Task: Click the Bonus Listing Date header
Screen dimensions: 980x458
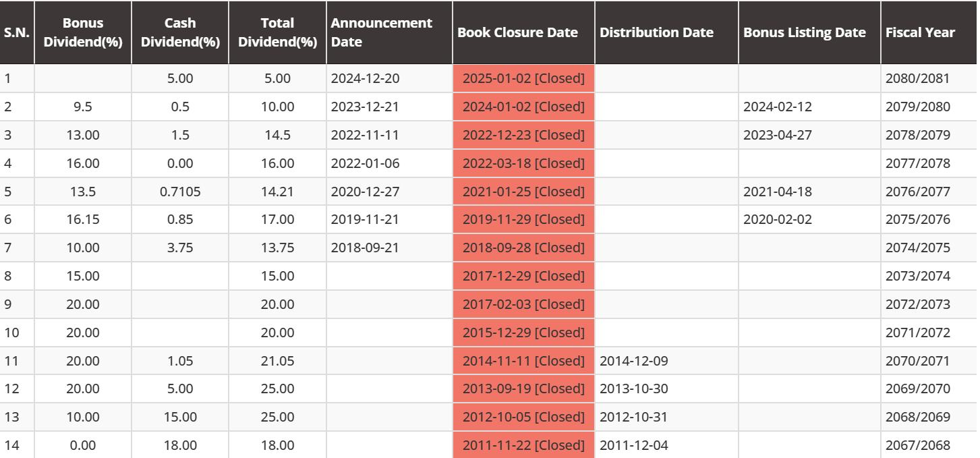Action: pos(805,32)
